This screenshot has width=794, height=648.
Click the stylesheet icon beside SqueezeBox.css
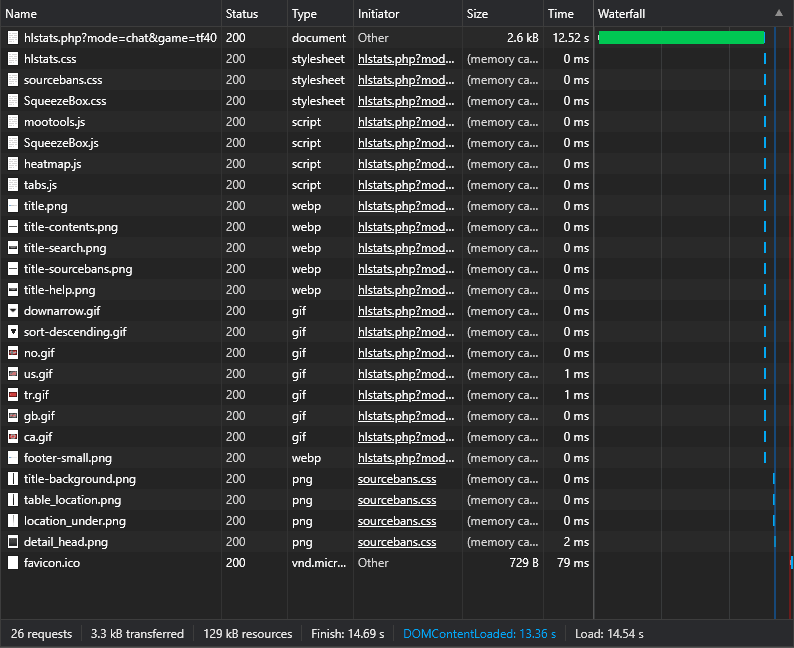13,101
